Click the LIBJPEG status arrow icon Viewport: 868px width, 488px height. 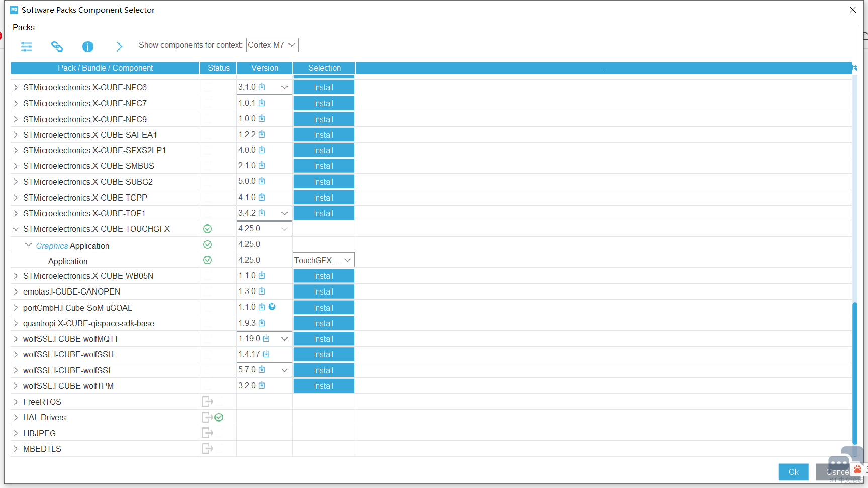[x=207, y=433]
